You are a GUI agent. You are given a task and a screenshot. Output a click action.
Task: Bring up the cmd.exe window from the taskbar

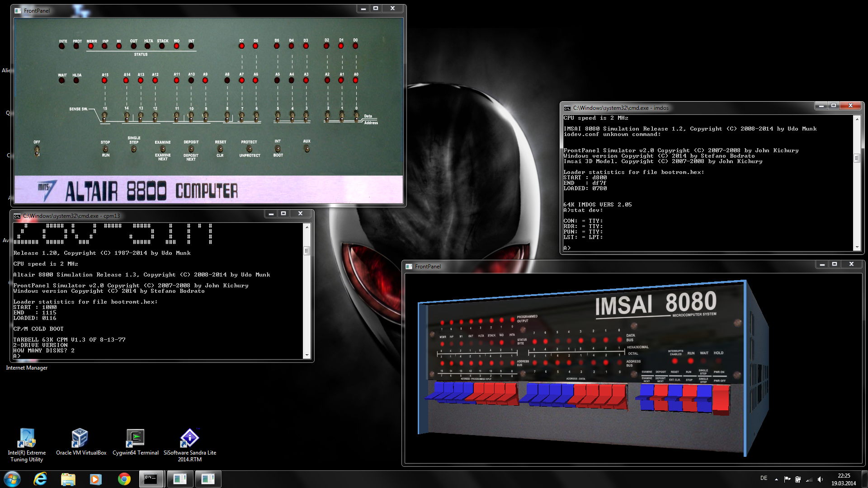coord(151,479)
